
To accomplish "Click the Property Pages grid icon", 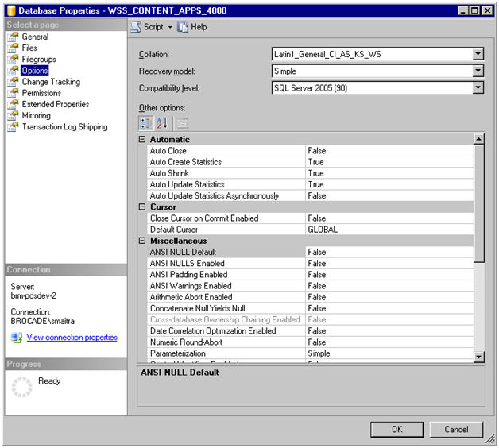I will pyautogui.click(x=182, y=123).
